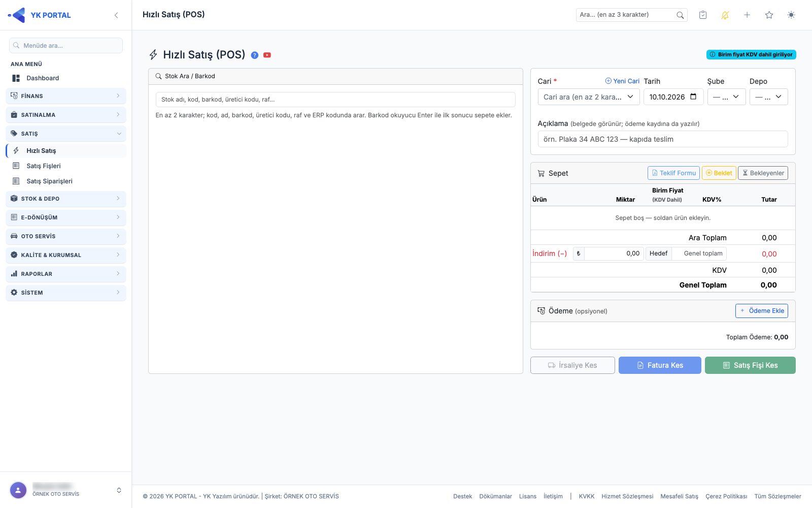Open the clipboard tasks icon in header
The image size is (812, 508).
tap(703, 15)
